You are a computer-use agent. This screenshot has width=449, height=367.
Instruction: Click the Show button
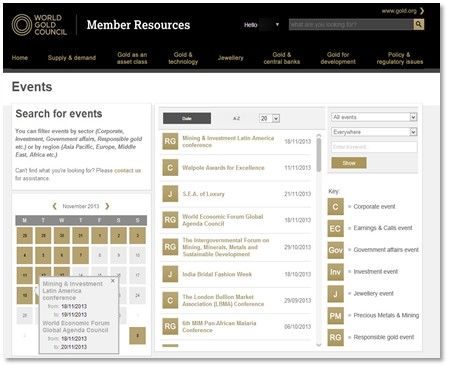[x=349, y=163]
